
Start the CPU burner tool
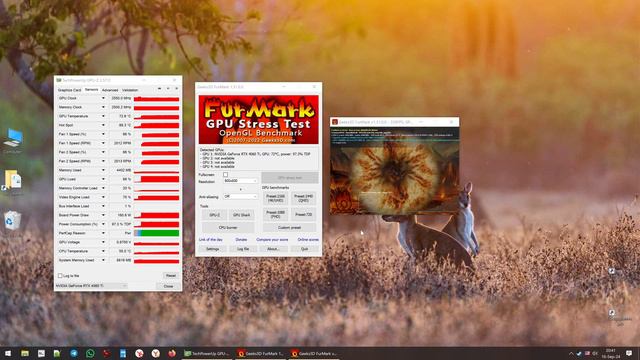tap(228, 227)
